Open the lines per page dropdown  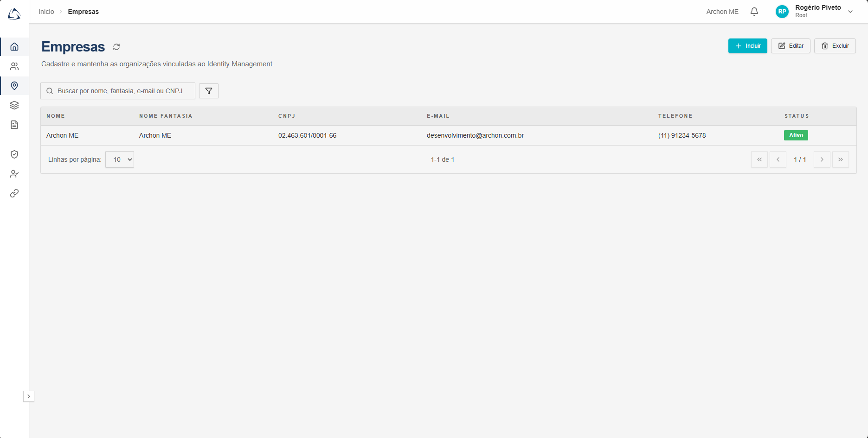[x=120, y=159]
